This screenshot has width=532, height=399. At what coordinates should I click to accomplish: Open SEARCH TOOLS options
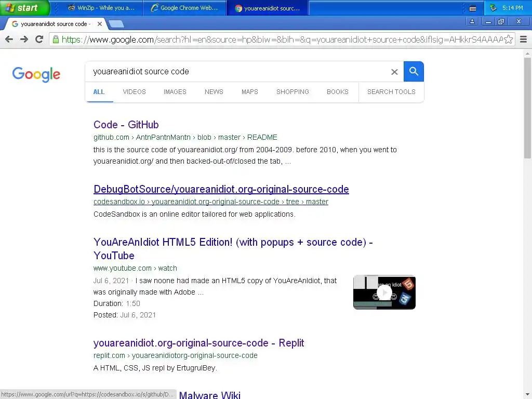[391, 92]
